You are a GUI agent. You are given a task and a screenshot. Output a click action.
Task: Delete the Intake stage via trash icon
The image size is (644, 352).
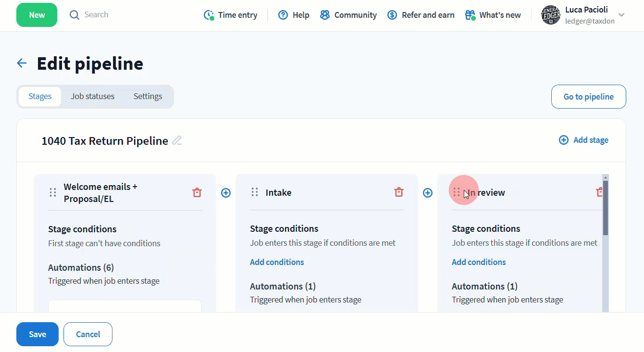tap(399, 192)
